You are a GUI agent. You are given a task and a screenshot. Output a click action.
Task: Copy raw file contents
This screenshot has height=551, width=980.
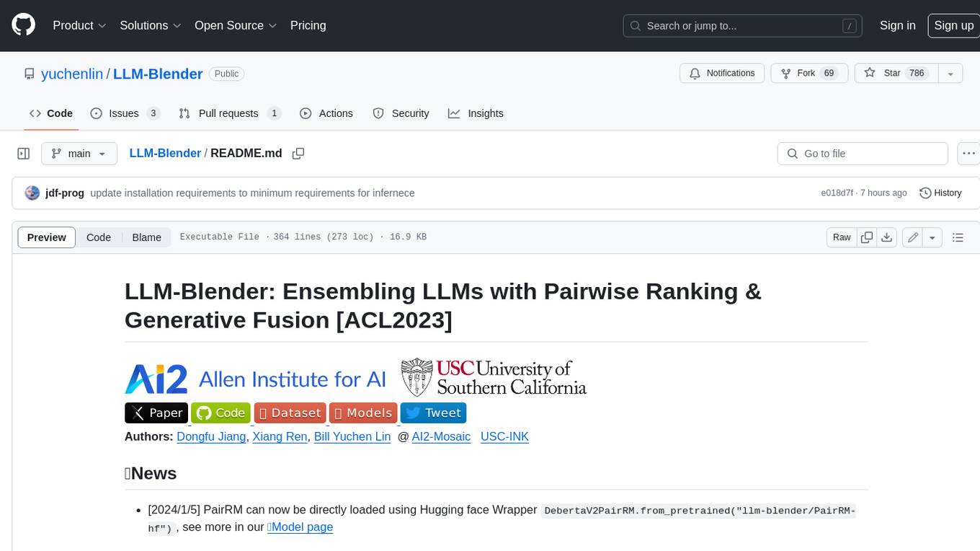pyautogui.click(x=867, y=237)
